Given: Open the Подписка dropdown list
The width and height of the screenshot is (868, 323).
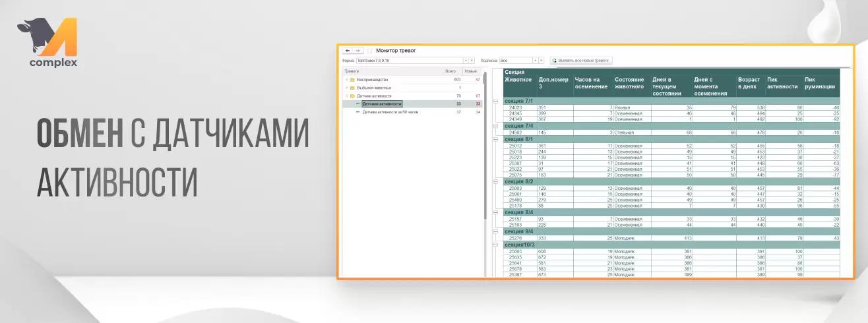Looking at the screenshot, I should 535,60.
